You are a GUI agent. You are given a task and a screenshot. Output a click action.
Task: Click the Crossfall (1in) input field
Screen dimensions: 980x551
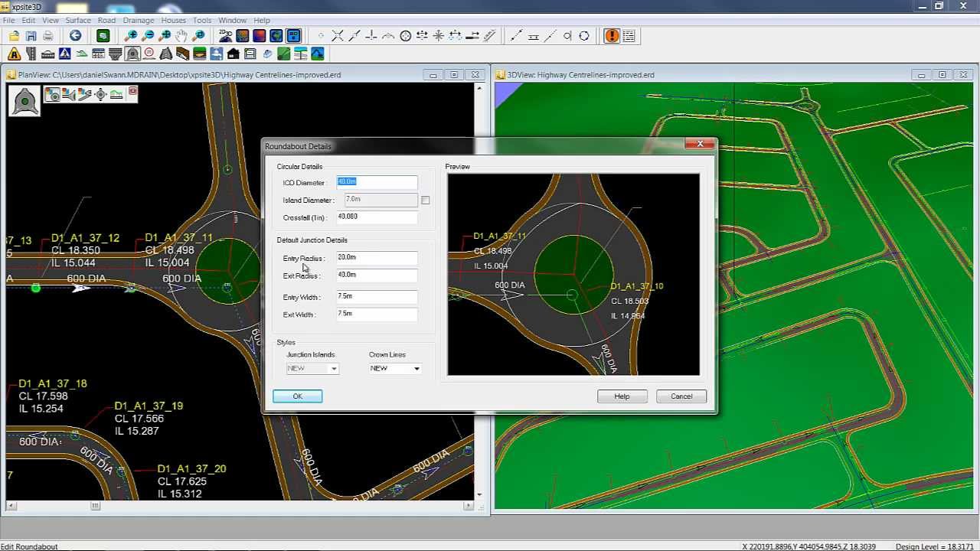point(377,217)
